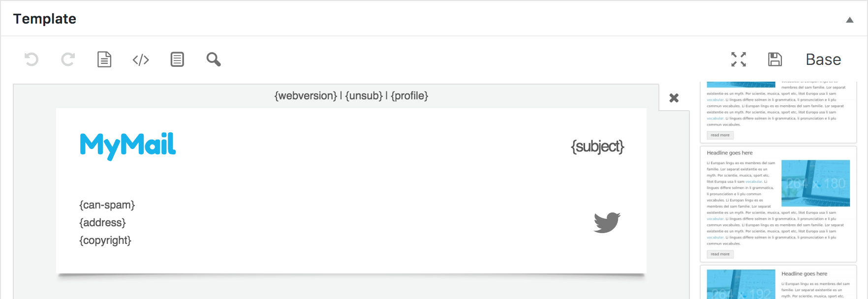Screen dimensions: 868x299
Task: Click the Redo icon in the toolbar
Action: 68,59
